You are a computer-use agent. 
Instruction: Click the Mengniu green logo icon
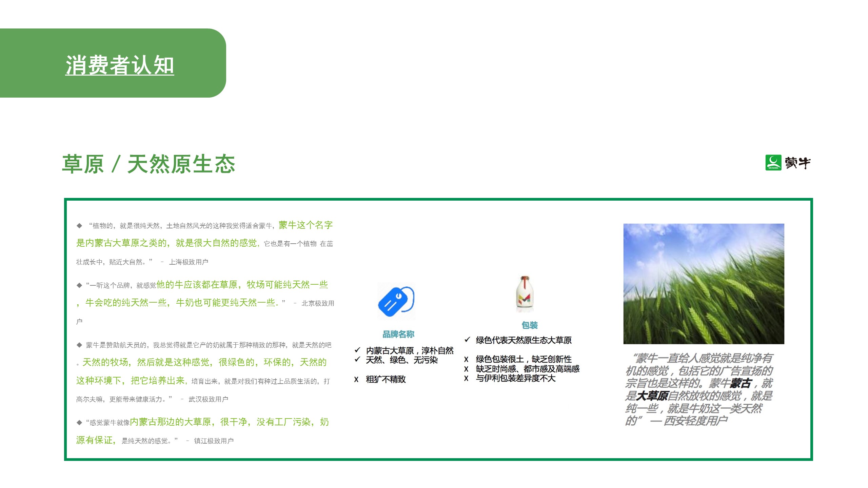point(773,163)
